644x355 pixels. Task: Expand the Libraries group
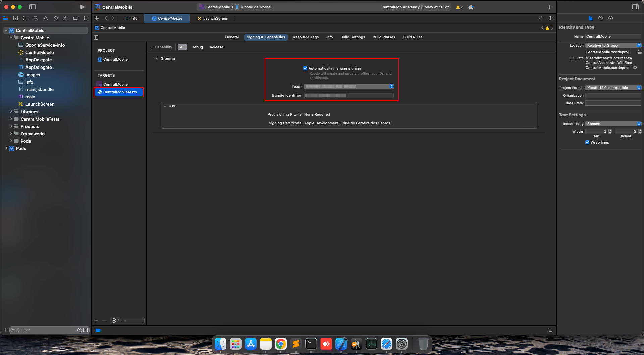pos(11,112)
